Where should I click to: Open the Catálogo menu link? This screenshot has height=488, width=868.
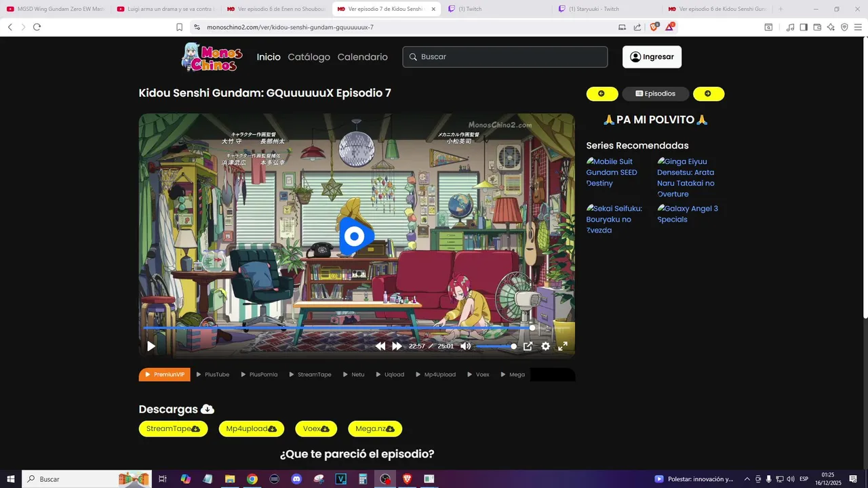(x=309, y=57)
